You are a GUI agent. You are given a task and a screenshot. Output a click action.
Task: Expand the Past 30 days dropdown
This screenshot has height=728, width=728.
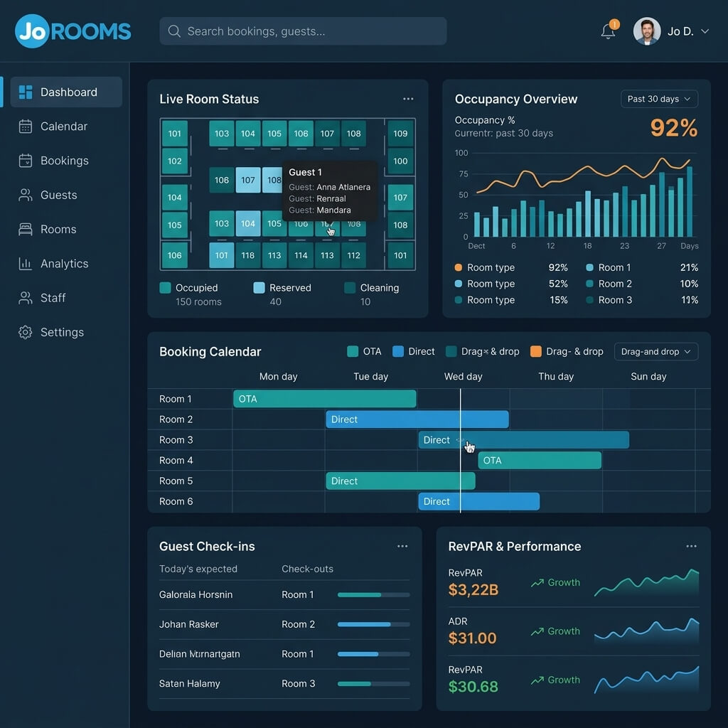(x=659, y=99)
